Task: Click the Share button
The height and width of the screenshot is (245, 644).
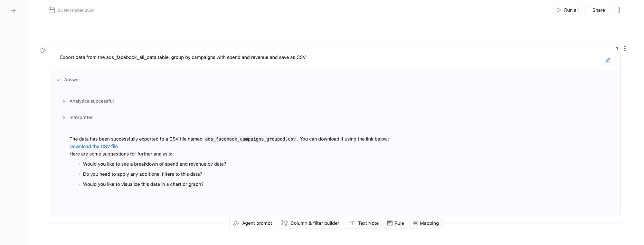Action: tap(599, 10)
